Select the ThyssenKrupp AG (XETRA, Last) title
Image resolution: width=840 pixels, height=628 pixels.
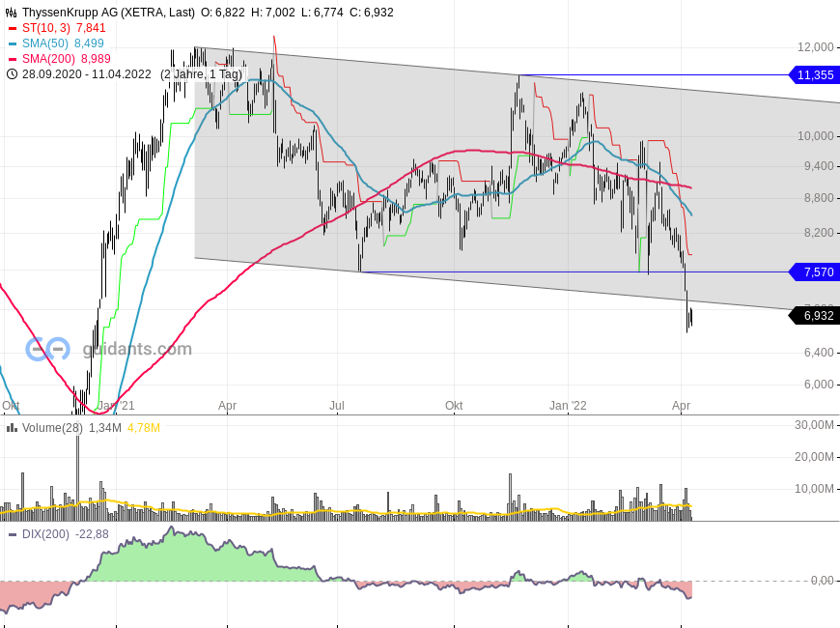point(108,13)
